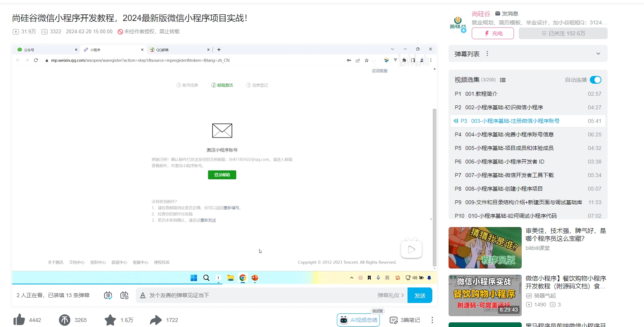This screenshot has width=644, height=327.
Task: Expand system tray chevron in video
Action: tap(351, 278)
